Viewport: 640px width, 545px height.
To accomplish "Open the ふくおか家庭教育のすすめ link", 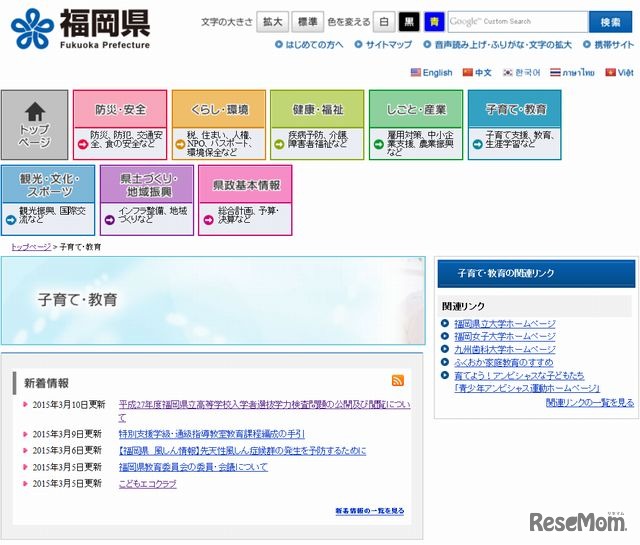I will point(504,362).
